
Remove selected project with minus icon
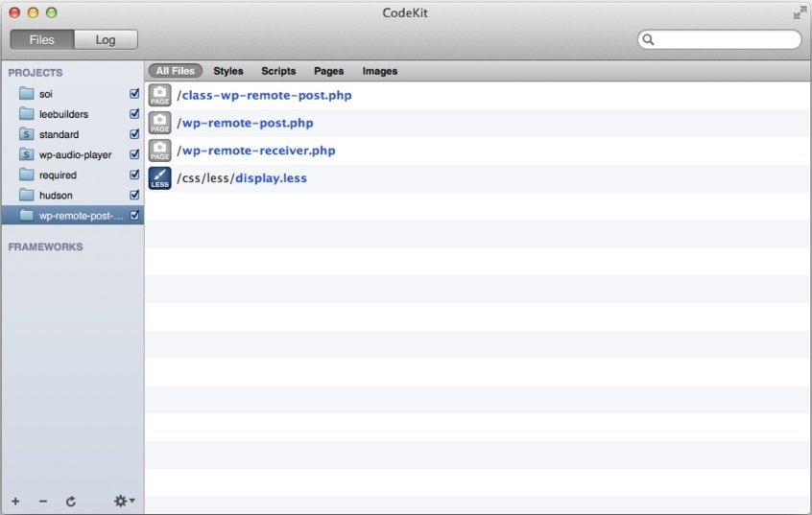click(x=43, y=501)
